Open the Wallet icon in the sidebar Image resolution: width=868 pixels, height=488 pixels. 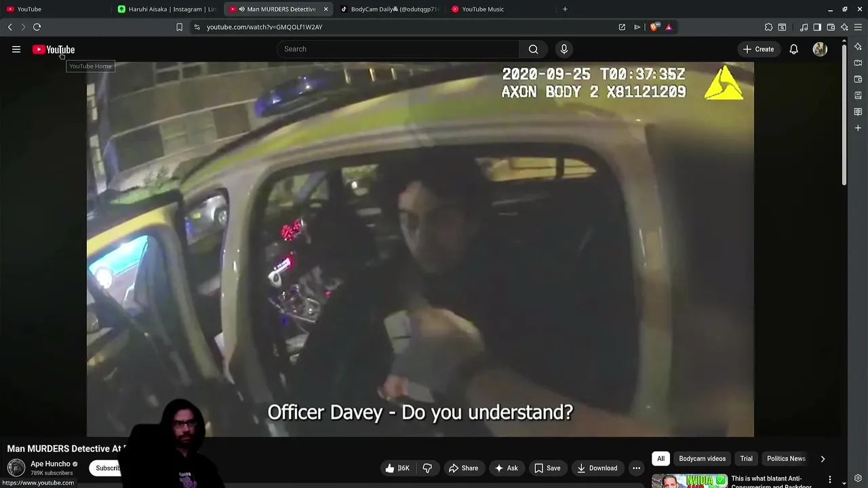[x=858, y=79]
